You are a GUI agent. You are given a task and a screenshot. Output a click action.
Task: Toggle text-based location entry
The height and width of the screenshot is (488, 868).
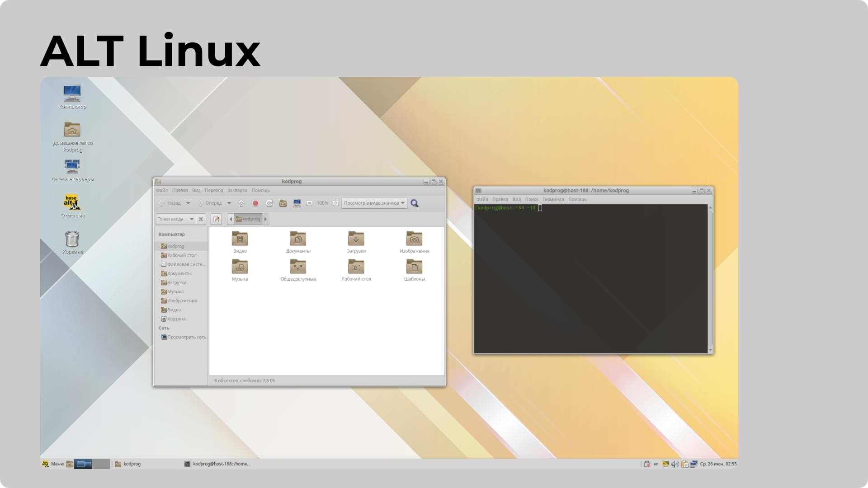coord(216,219)
